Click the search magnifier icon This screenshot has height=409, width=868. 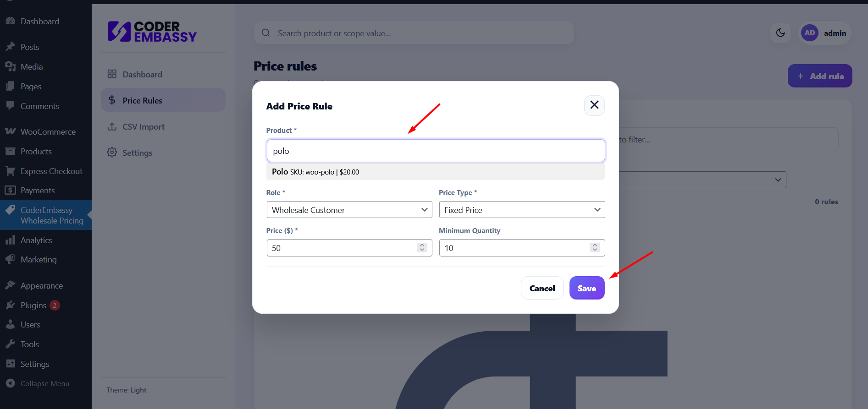[x=265, y=33]
